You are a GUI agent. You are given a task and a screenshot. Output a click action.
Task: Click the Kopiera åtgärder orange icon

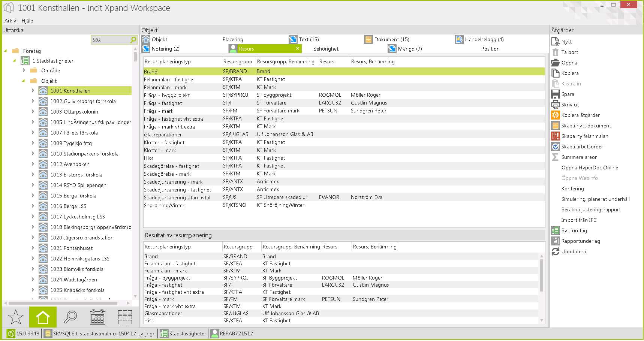coord(556,115)
